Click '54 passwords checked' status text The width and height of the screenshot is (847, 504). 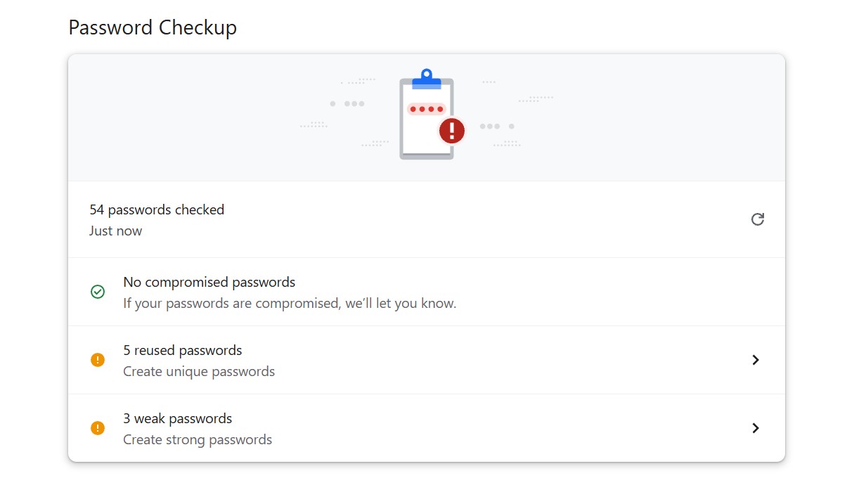click(x=157, y=209)
